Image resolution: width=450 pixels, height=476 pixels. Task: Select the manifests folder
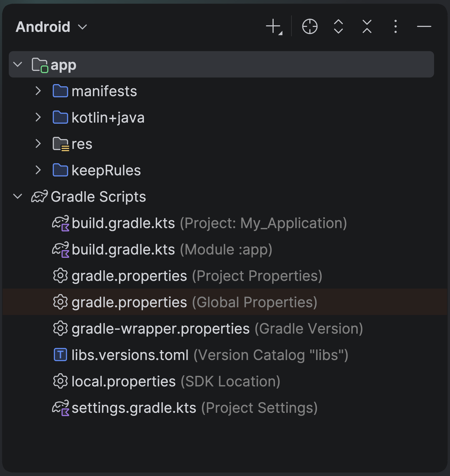[104, 91]
